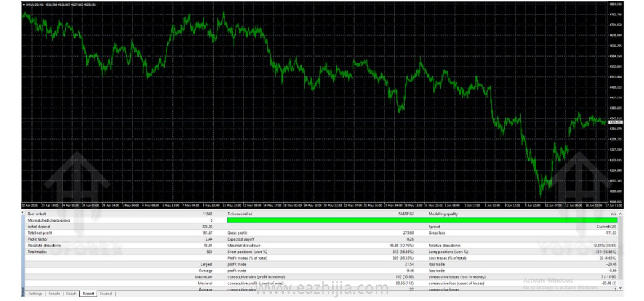The image size is (644, 301).
Task: Select the 'Expected payoff' label
Action: pos(241,239)
